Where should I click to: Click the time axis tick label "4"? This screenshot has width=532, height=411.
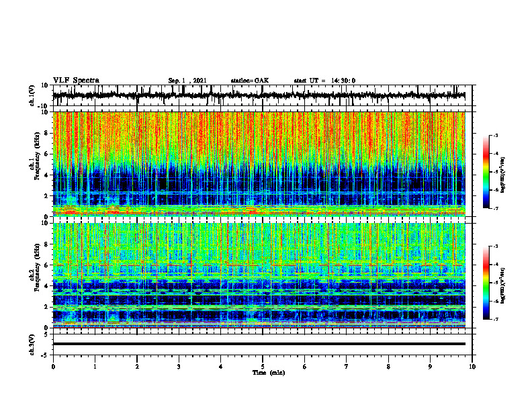(220, 367)
